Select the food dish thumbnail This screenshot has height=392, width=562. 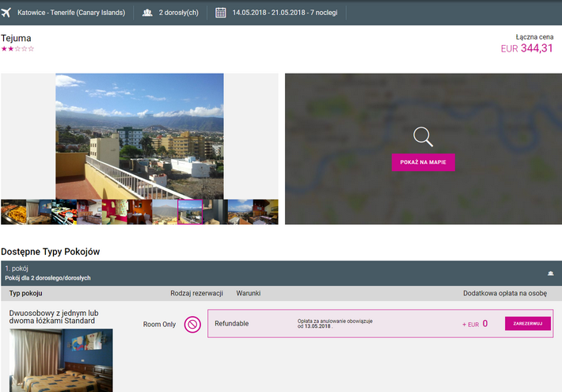coord(13,211)
